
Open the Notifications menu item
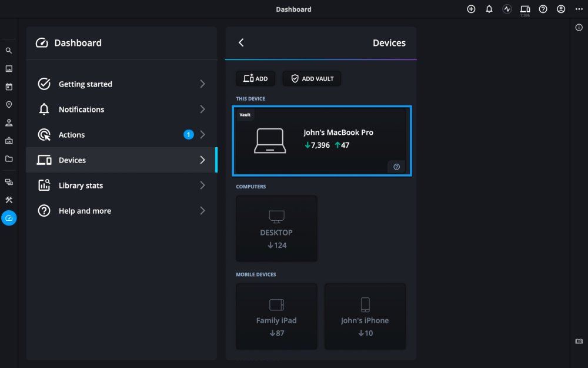coord(122,110)
